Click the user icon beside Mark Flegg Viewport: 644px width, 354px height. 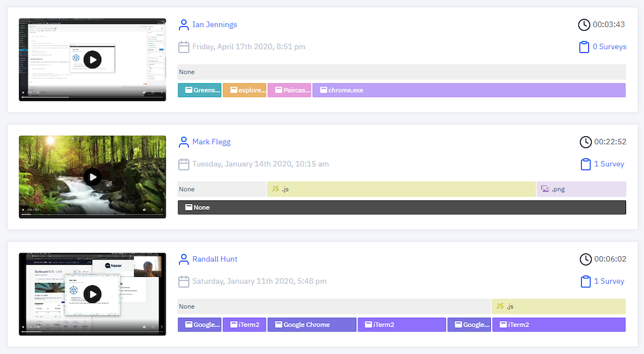[x=184, y=142]
